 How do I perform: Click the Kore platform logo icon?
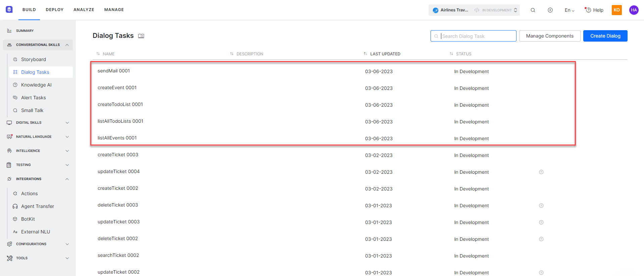(9, 10)
